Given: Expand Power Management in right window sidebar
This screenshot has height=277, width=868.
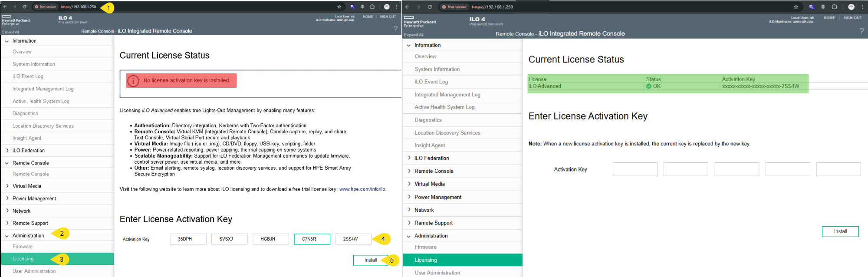Looking at the screenshot, I should [409, 197].
